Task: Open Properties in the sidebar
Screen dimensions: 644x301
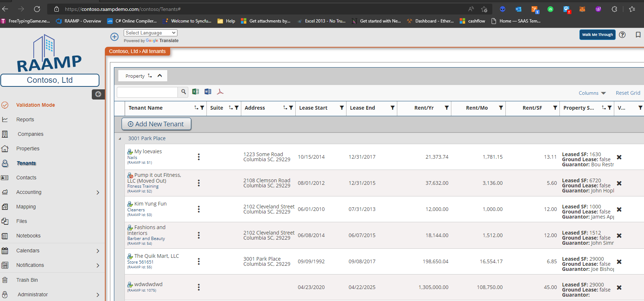Action: click(x=28, y=149)
